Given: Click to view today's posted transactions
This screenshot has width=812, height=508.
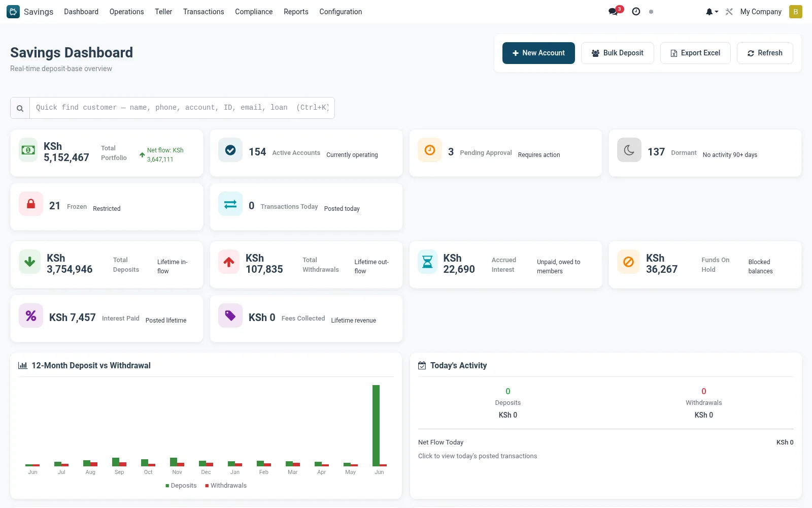Looking at the screenshot, I should 478,456.
